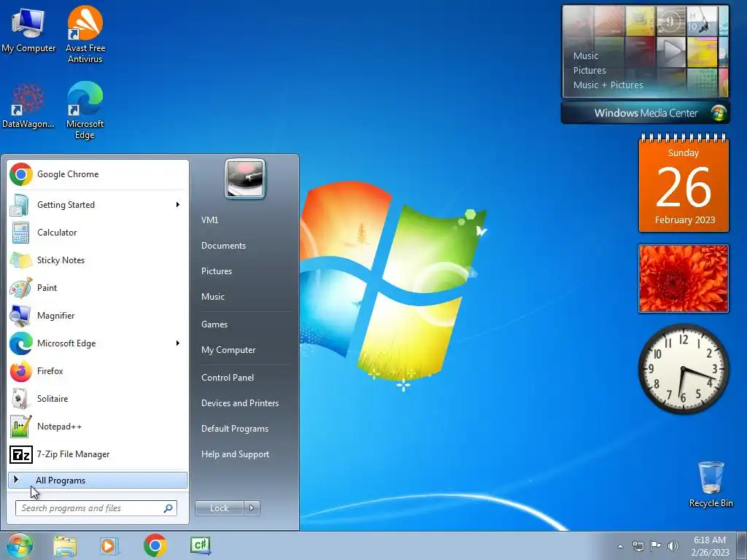Click the Getting Started icon in Start menu
Image resolution: width=747 pixels, height=560 pixels.
(20, 205)
